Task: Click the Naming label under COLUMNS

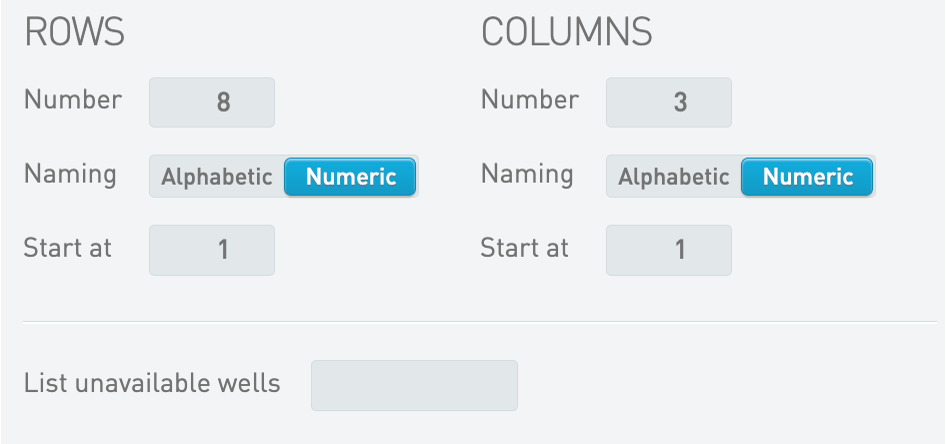Action: tap(527, 175)
